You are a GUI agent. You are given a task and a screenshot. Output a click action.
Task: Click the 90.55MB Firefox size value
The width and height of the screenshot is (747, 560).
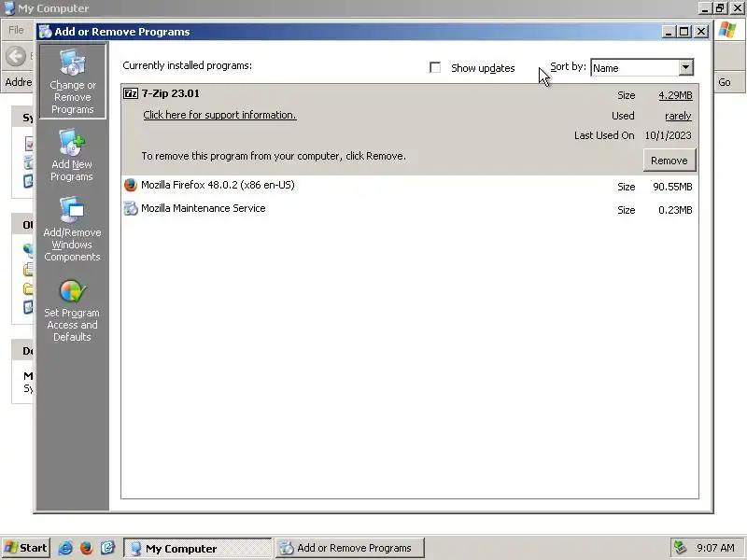tap(672, 187)
